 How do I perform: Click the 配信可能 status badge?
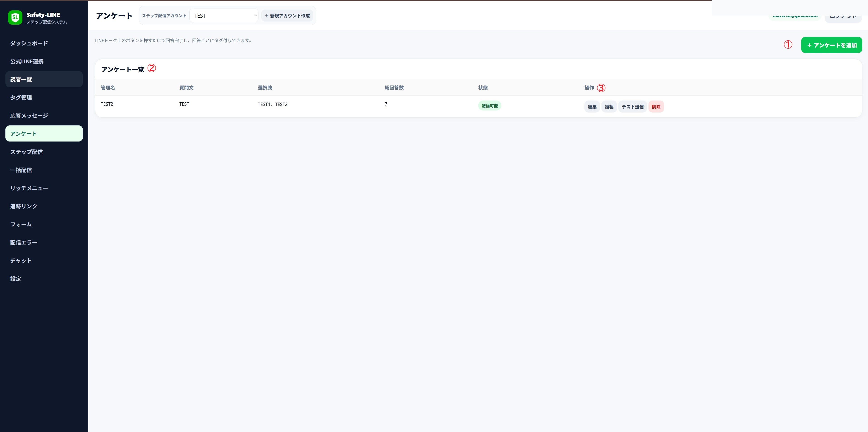coord(490,106)
